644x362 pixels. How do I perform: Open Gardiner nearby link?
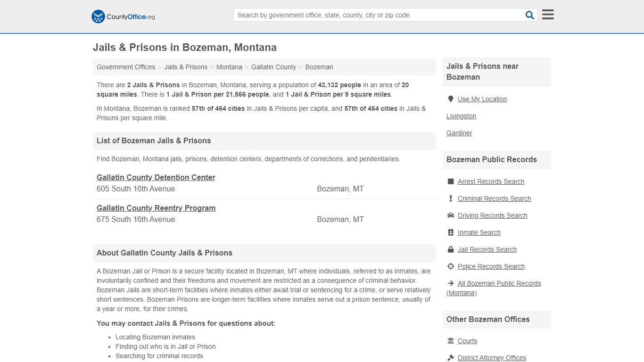(459, 133)
